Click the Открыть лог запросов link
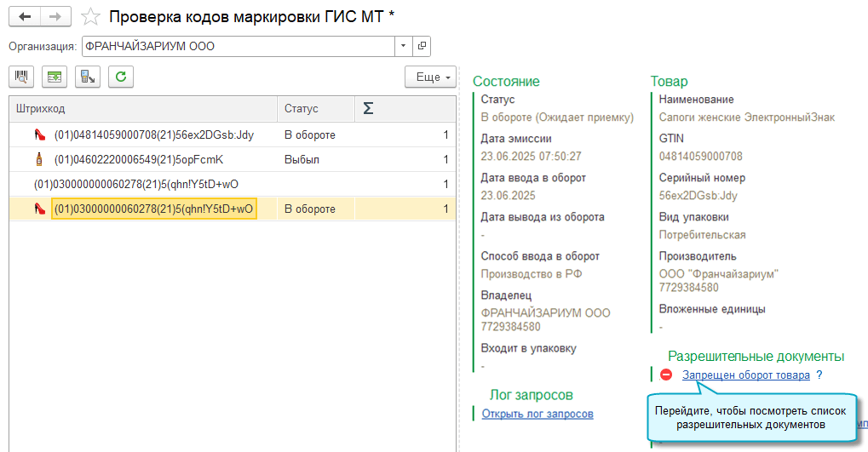 537,415
